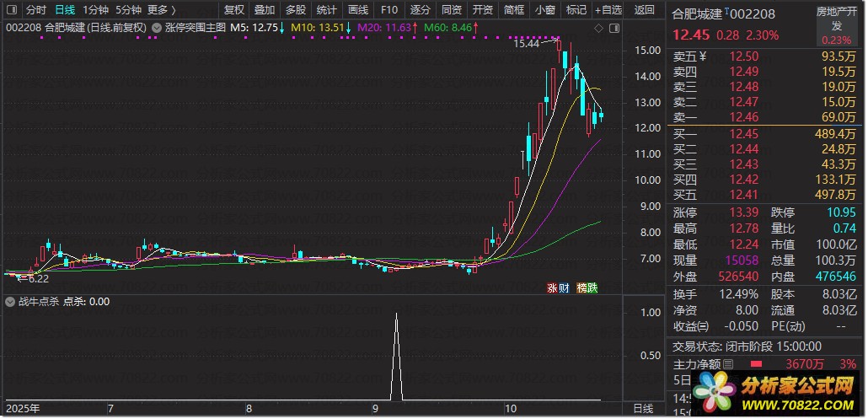Viewport: 868px width, 419px height.
Task: Click the orange 榜 tag icon
Action: click(x=581, y=287)
